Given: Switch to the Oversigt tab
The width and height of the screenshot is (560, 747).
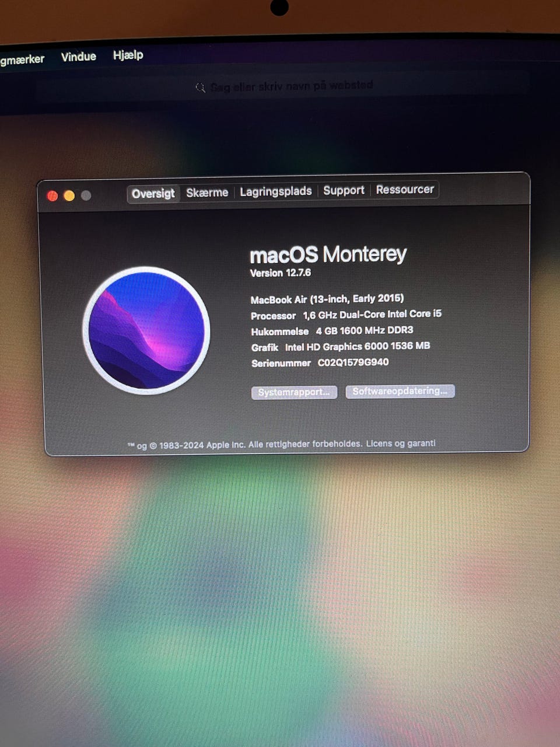Looking at the screenshot, I should (153, 193).
